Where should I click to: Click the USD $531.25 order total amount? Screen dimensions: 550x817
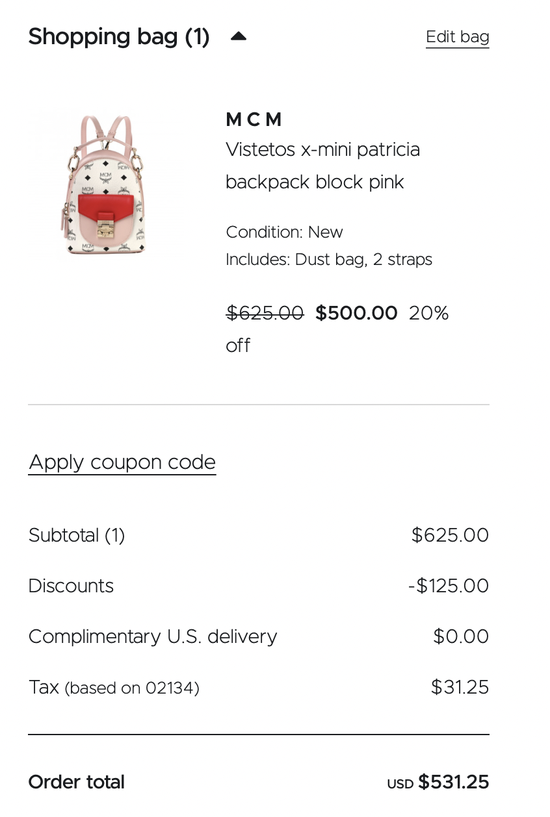[x=438, y=782]
